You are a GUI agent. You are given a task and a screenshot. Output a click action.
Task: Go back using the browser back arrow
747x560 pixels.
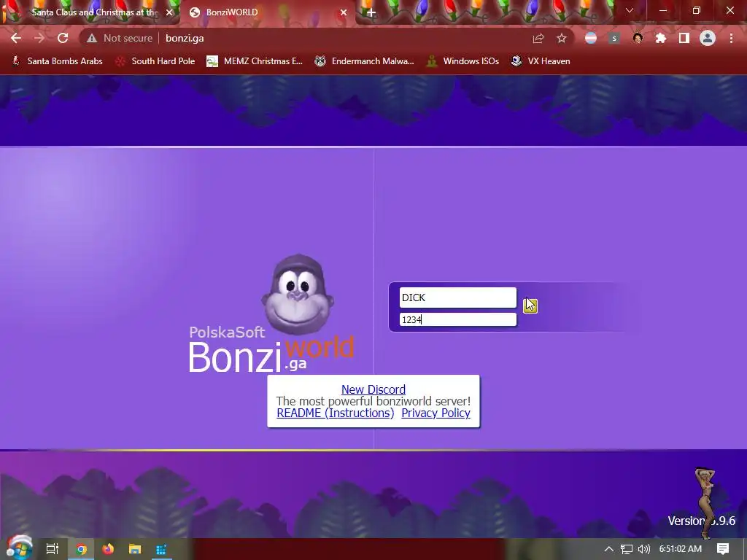[16, 38]
